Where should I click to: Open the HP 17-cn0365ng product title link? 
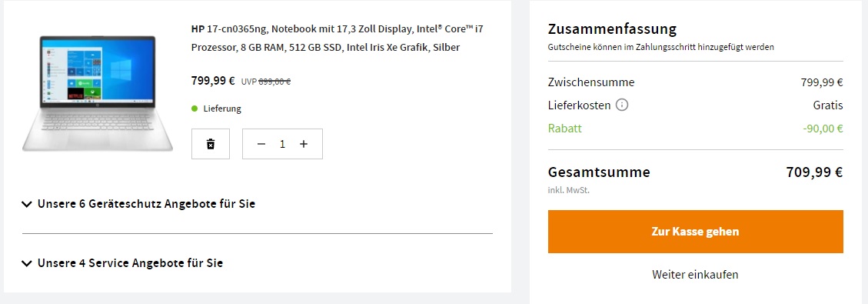338,38
